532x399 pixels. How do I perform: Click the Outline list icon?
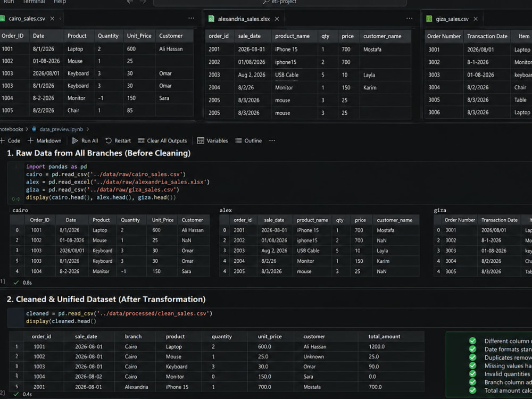tap(239, 141)
